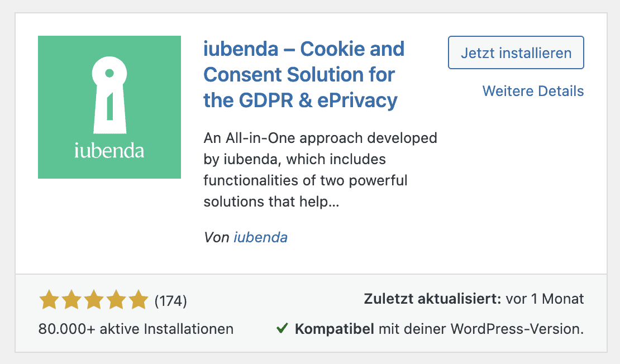Click the second gold rating star

pyautogui.click(x=71, y=299)
